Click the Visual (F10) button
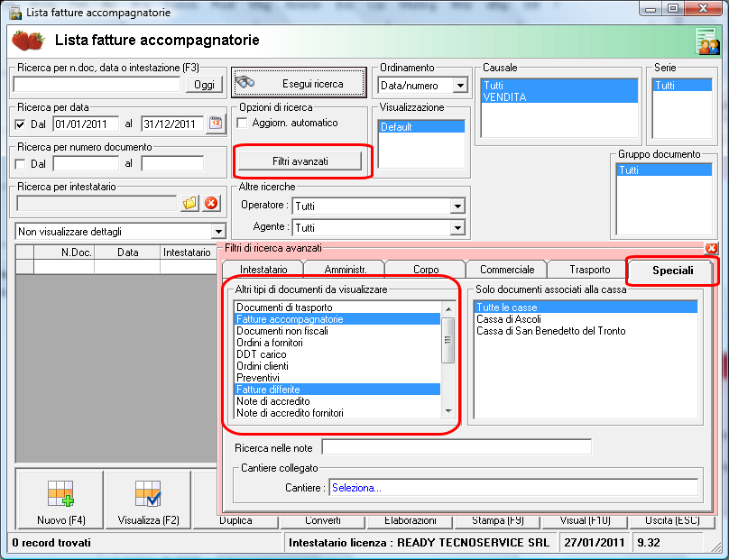Screen dimensions: 729x560 point(585,520)
